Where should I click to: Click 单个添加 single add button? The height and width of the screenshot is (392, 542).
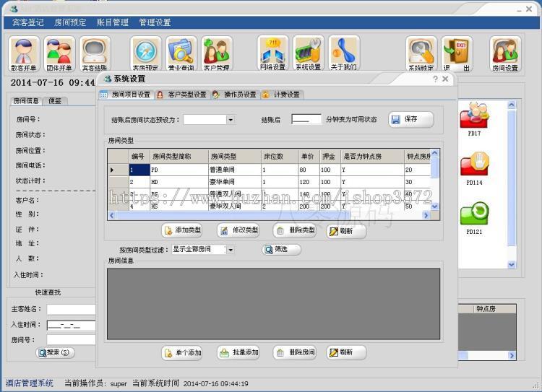click(182, 352)
